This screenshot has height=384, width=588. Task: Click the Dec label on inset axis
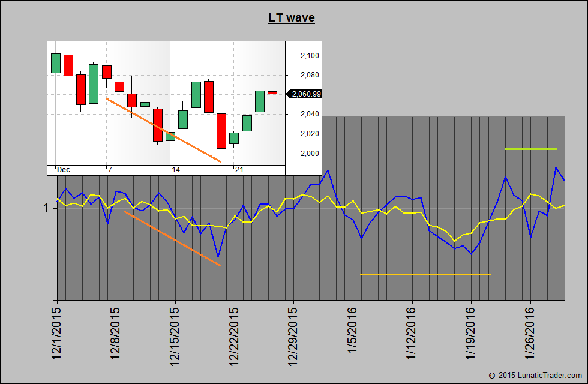(64, 170)
